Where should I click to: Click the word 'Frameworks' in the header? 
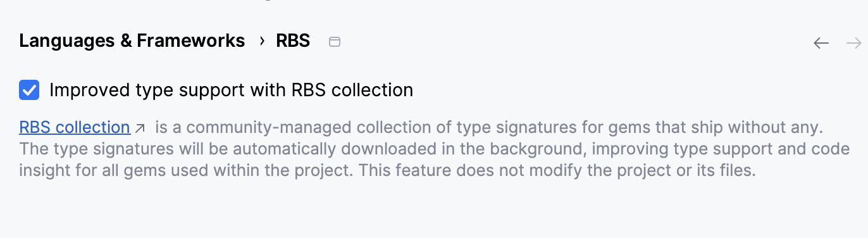pyautogui.click(x=191, y=41)
